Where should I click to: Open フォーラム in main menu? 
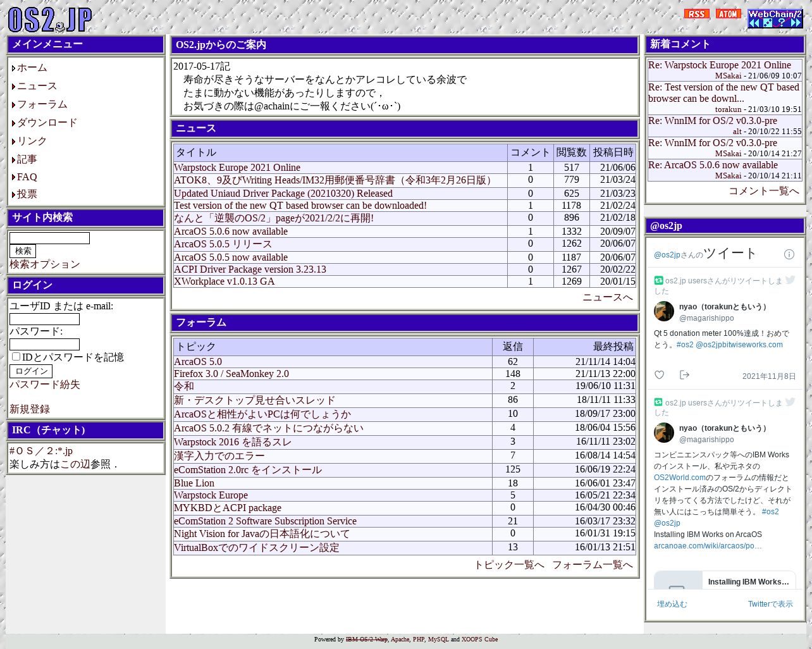[42, 104]
